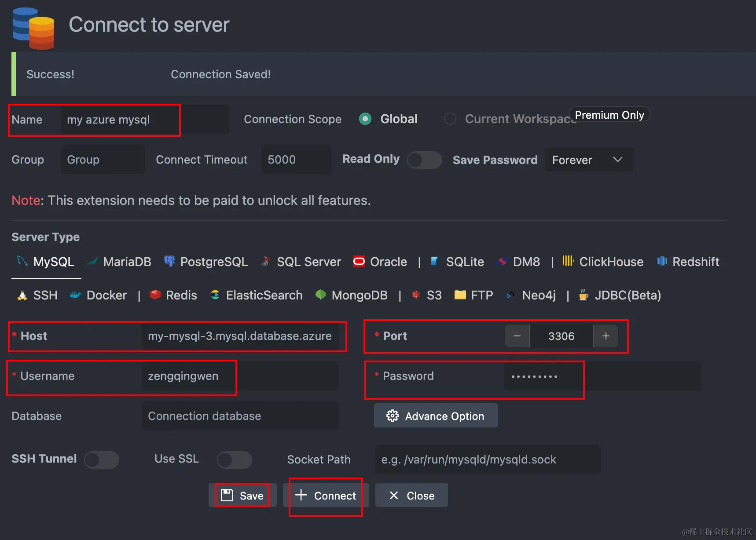
Task: Select the FTP connection type
Action: click(x=473, y=295)
